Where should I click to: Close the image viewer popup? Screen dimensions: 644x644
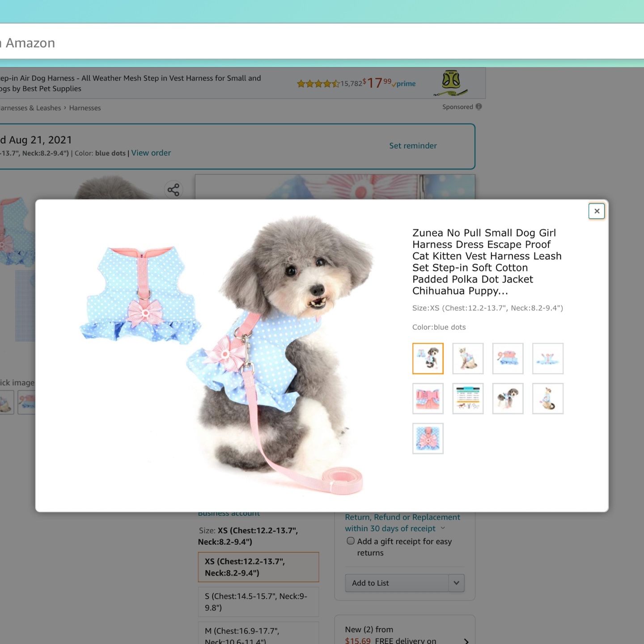(x=597, y=211)
